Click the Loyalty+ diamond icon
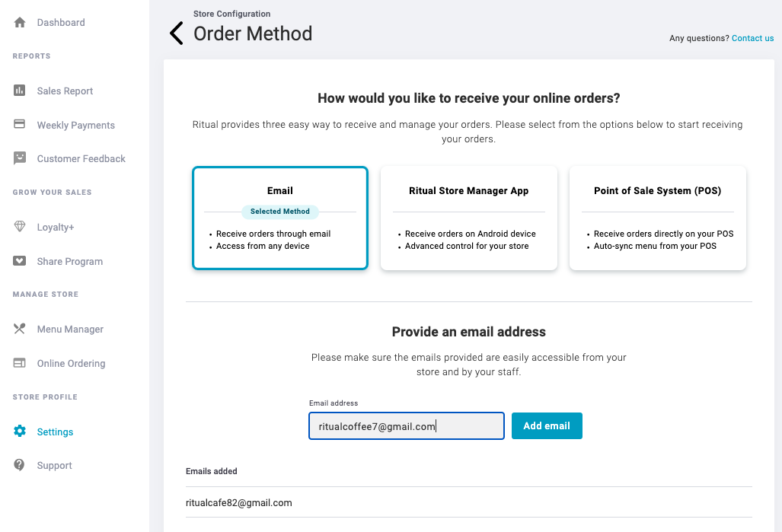This screenshot has height=532, width=782. [20, 227]
